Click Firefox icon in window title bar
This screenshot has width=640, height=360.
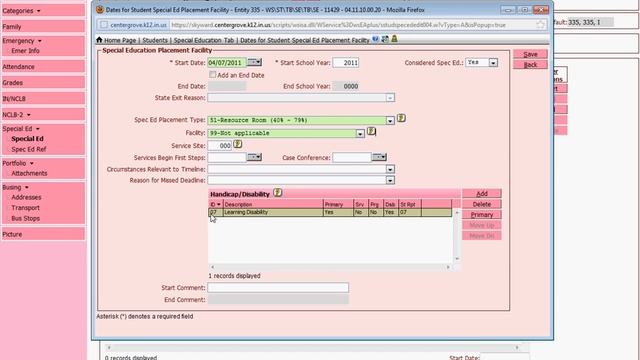[100, 9]
